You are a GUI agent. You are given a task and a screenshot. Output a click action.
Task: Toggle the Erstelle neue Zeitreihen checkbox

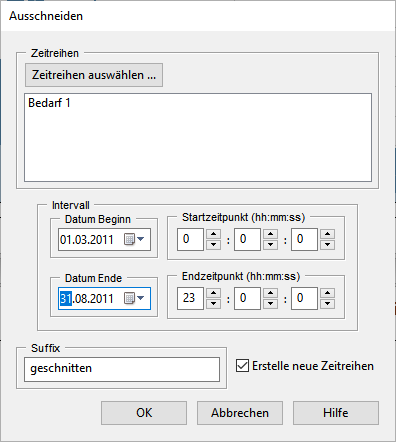pos(242,366)
